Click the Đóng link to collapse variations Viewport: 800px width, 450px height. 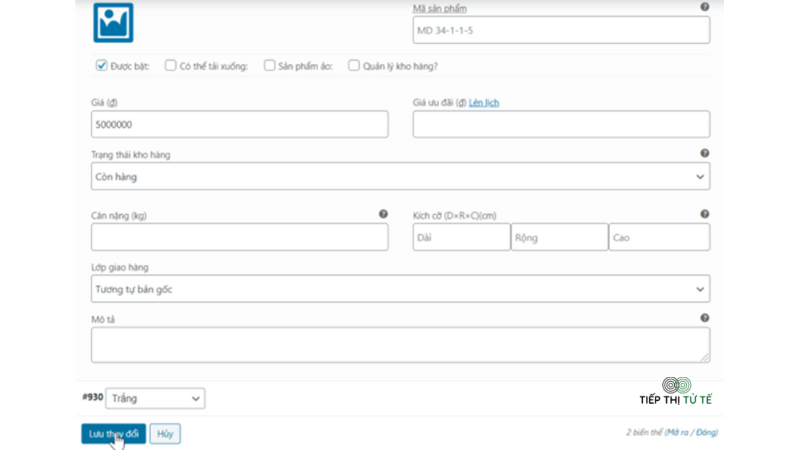pyautogui.click(x=706, y=432)
